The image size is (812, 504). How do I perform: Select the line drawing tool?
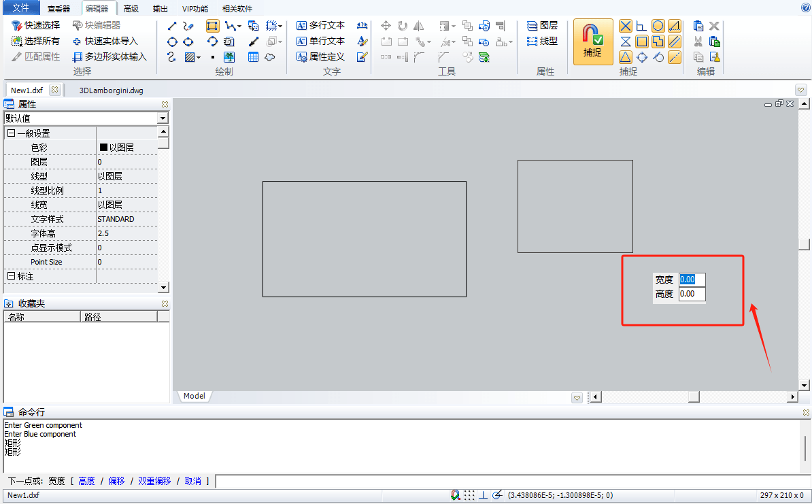pos(173,26)
